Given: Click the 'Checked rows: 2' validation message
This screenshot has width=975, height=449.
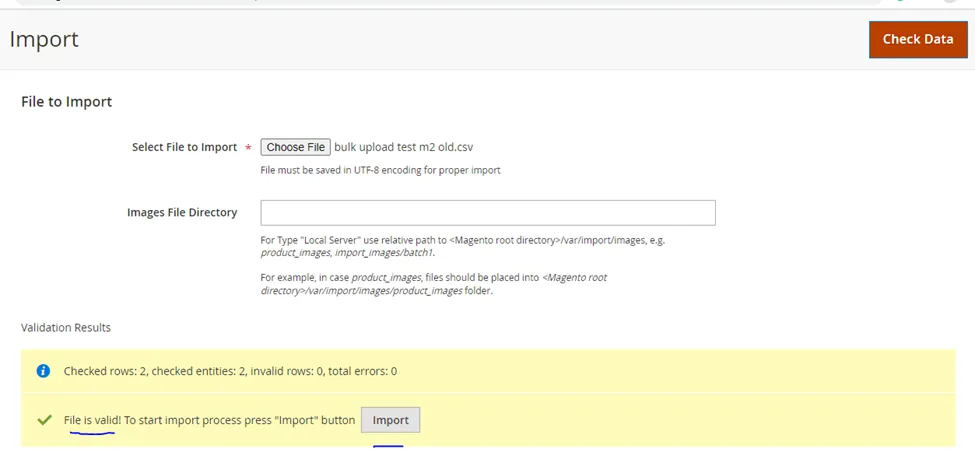Looking at the screenshot, I should click(x=230, y=371).
